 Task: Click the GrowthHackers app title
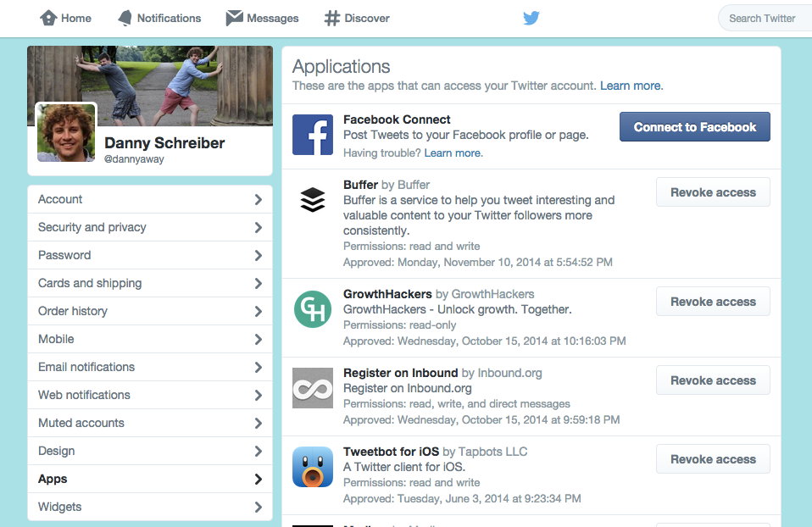click(387, 294)
